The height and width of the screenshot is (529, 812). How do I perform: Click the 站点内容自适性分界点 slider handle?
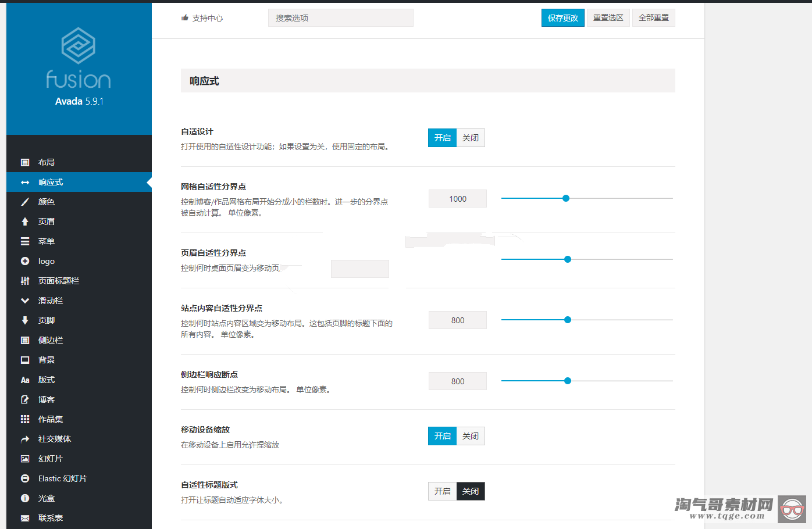pyautogui.click(x=568, y=320)
